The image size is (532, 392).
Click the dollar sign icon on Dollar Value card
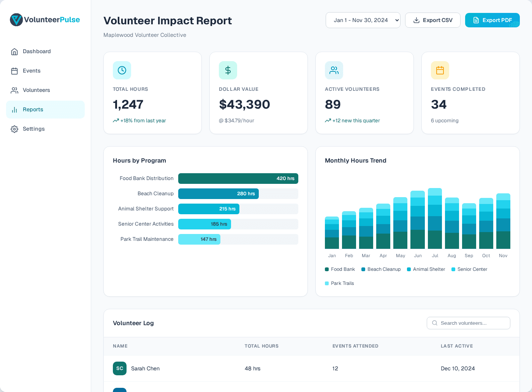click(228, 70)
